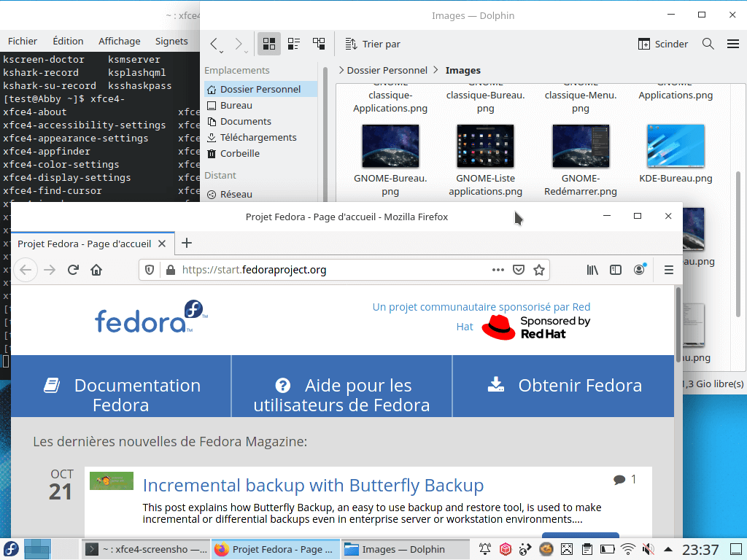Screen dimensions: 747x560
Task: Click the Dolphin file view scrollbar
Action: pyautogui.click(x=738, y=244)
